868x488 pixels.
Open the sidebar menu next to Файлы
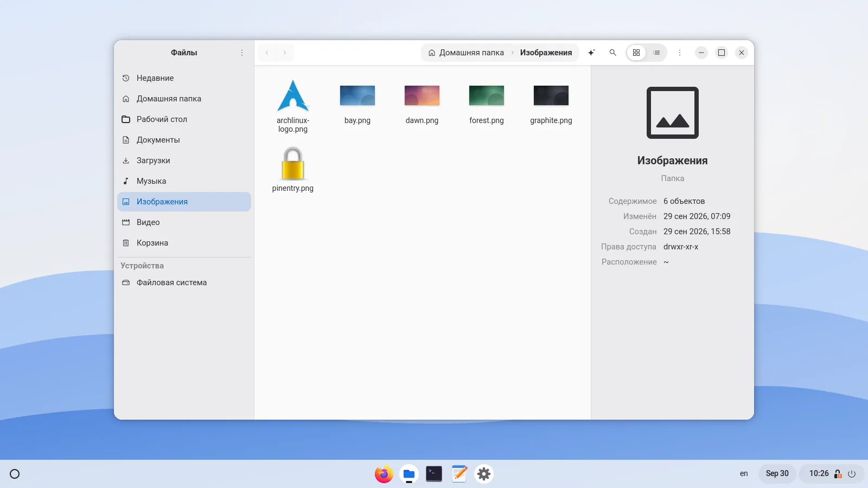(242, 53)
